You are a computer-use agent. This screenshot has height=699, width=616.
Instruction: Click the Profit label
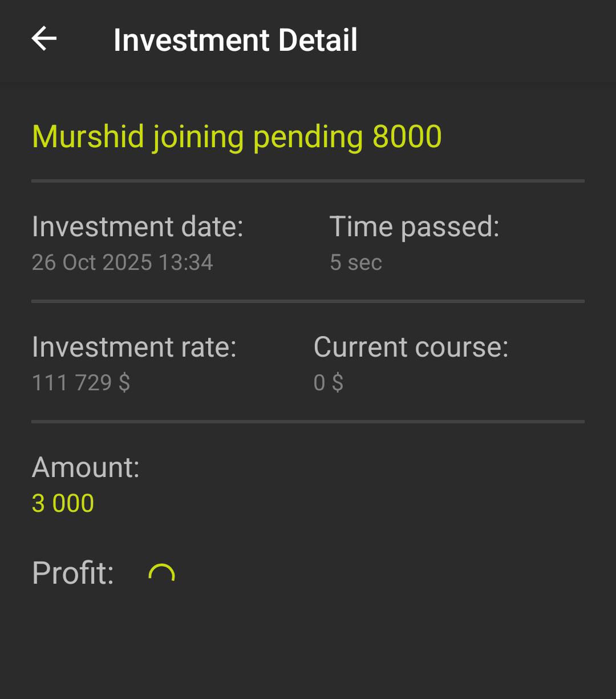coord(73,573)
